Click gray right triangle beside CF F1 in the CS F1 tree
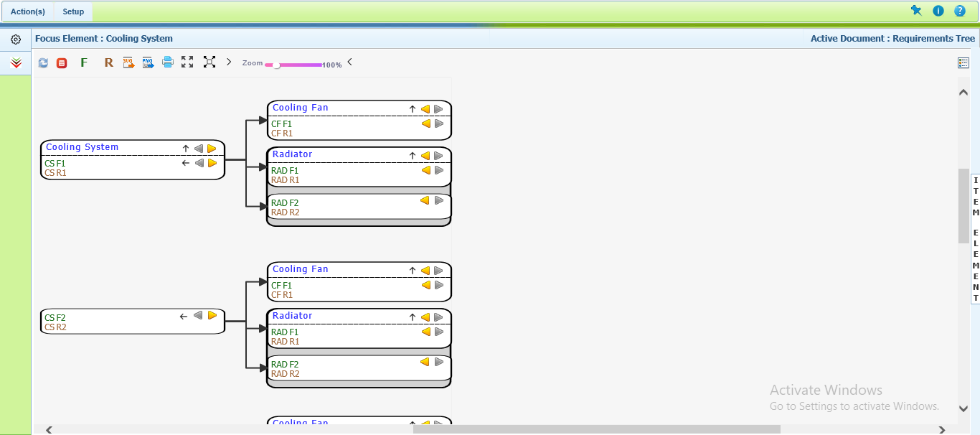This screenshot has width=980, height=435. 439,123
